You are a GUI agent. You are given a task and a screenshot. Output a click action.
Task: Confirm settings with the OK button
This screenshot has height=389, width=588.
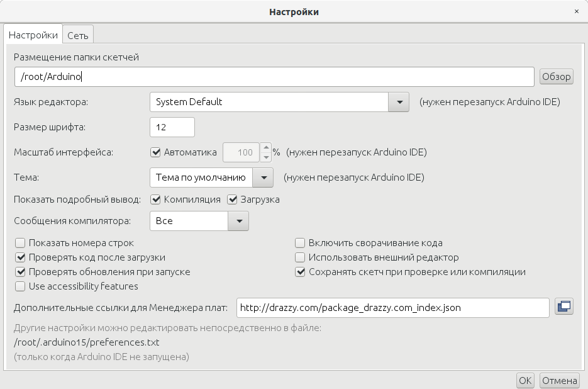525,380
